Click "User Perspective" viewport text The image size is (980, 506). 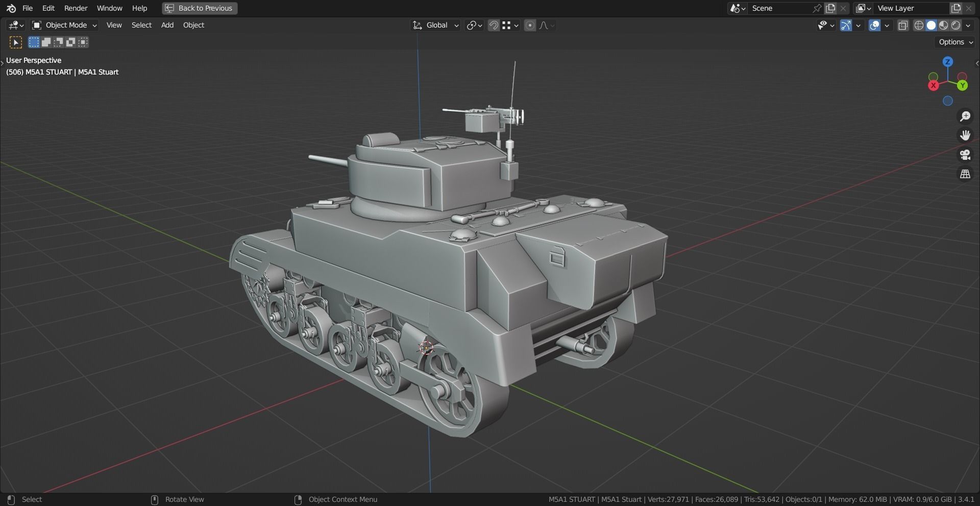pyautogui.click(x=34, y=60)
